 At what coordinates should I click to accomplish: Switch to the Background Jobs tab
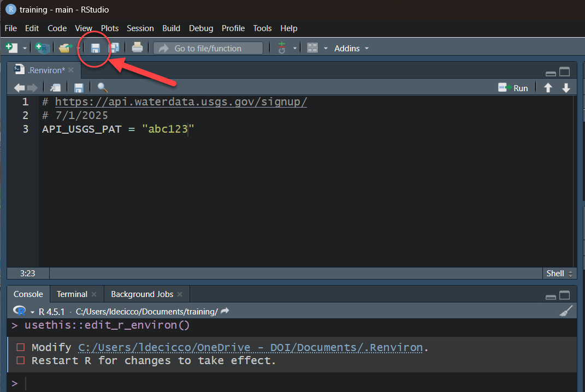pos(142,294)
